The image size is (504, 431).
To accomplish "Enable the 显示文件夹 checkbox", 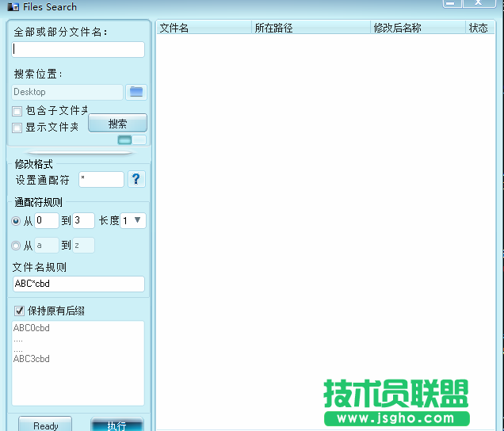I will (17, 128).
